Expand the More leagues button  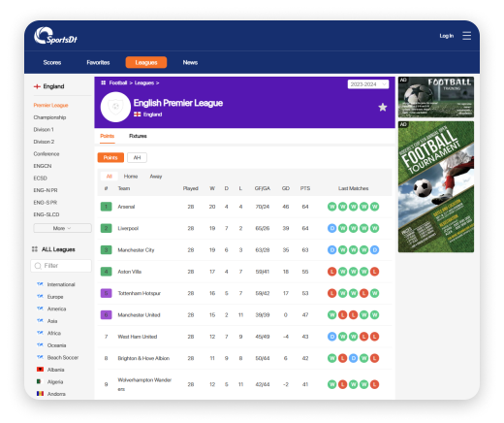point(62,228)
